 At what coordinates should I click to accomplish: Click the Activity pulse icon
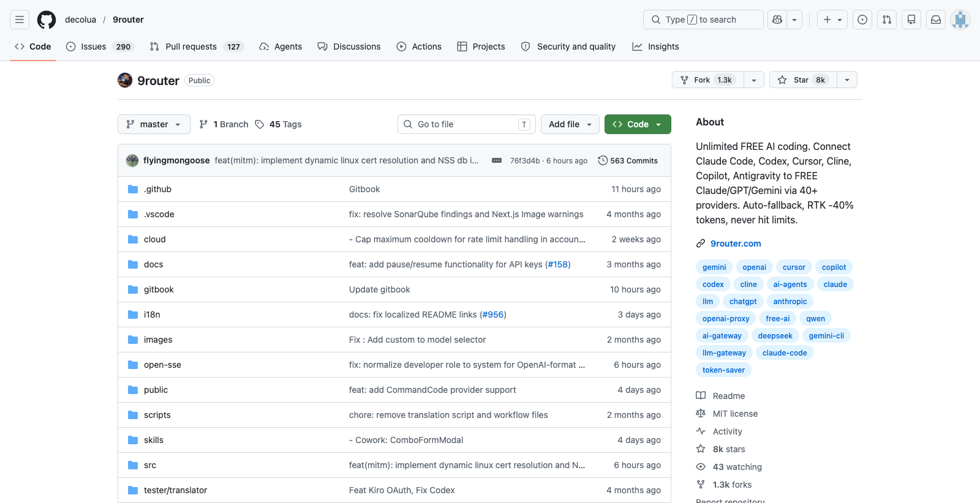[x=701, y=431]
